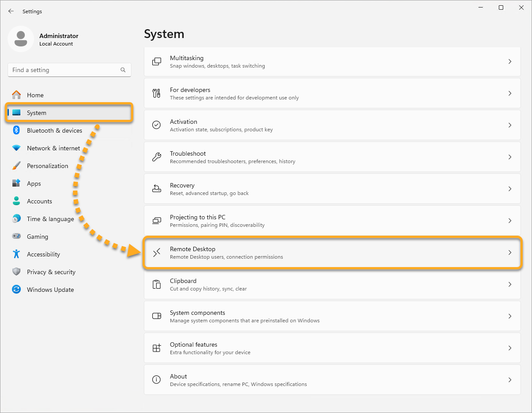
Task: Select Privacy & security category
Action: pyautogui.click(x=51, y=272)
